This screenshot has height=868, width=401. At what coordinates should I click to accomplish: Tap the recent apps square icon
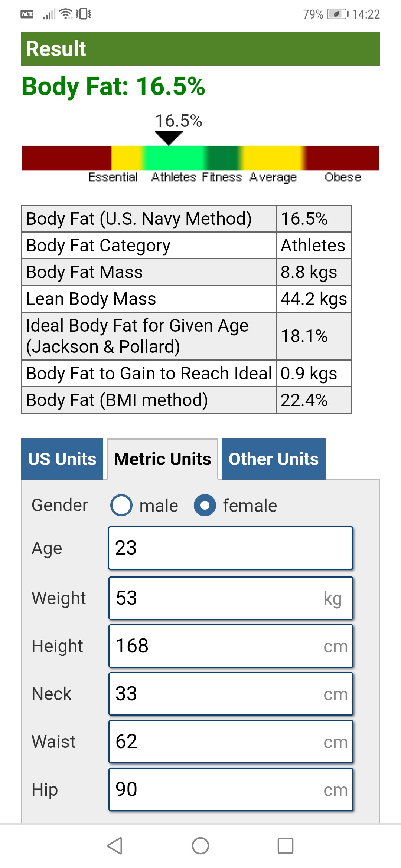pyautogui.click(x=286, y=846)
